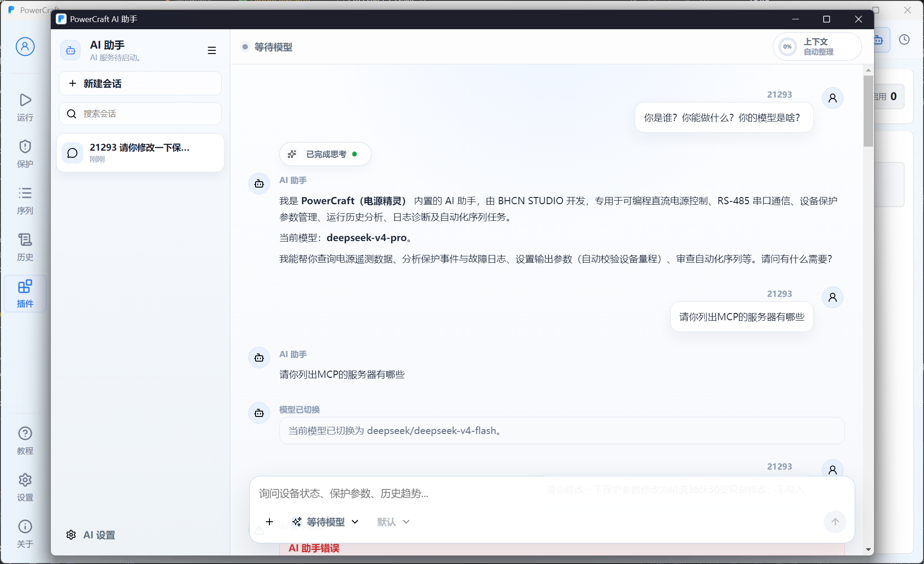Screen dimensions: 924x564
Task: Click the AI 助手 robot icon in panel header
Action: [x=71, y=50]
